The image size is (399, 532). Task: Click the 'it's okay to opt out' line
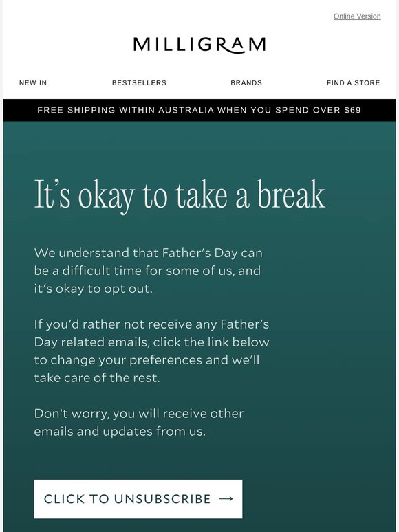pyautogui.click(x=94, y=289)
